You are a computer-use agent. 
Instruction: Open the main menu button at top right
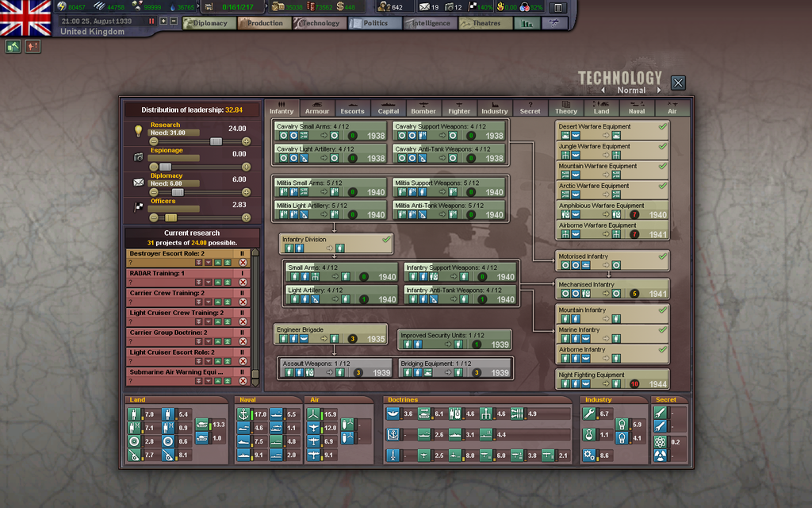pos(558,7)
